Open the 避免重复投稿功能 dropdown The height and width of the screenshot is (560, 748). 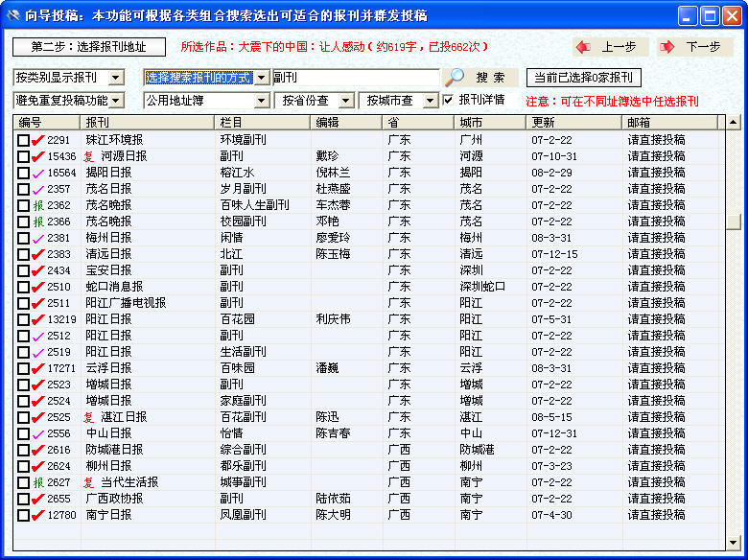(x=115, y=101)
